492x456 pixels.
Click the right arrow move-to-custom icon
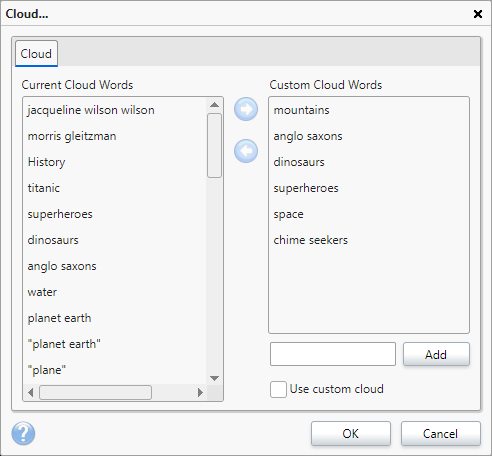pyautogui.click(x=246, y=109)
